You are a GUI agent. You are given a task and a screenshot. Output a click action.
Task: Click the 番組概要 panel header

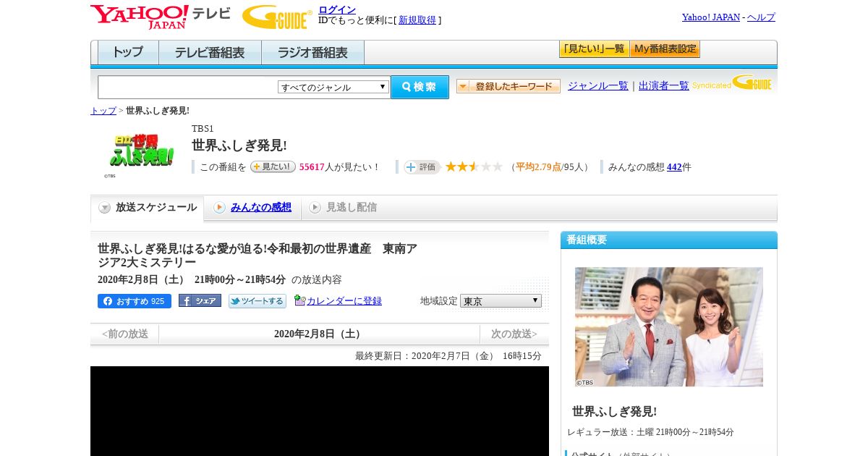click(669, 240)
